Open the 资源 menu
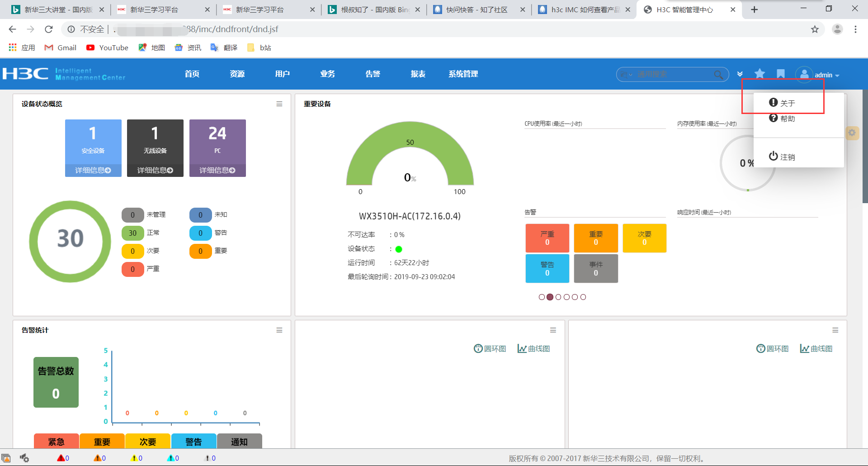The width and height of the screenshot is (868, 466). click(237, 74)
